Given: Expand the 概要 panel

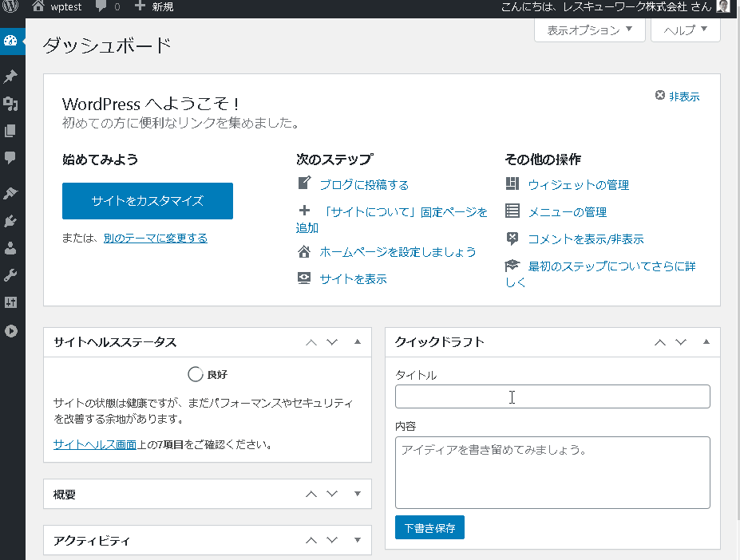Looking at the screenshot, I should coord(358,494).
